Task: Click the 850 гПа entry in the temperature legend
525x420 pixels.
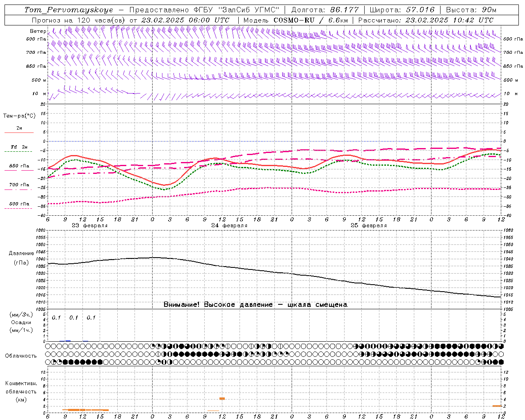Action: click(19, 166)
